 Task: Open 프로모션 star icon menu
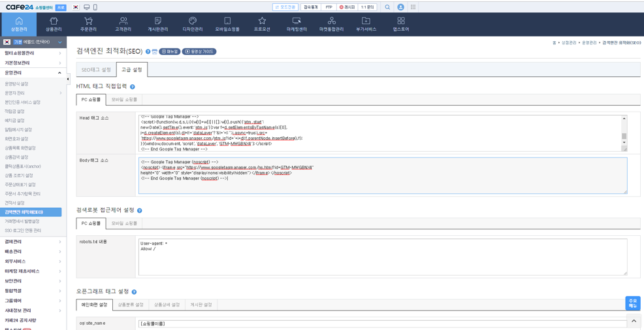pyautogui.click(x=262, y=24)
